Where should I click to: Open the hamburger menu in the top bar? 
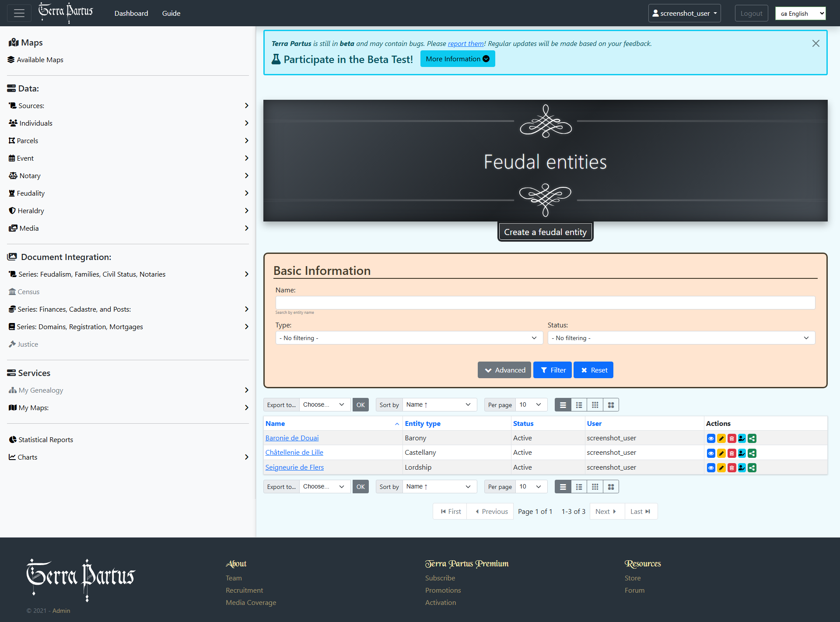19,13
